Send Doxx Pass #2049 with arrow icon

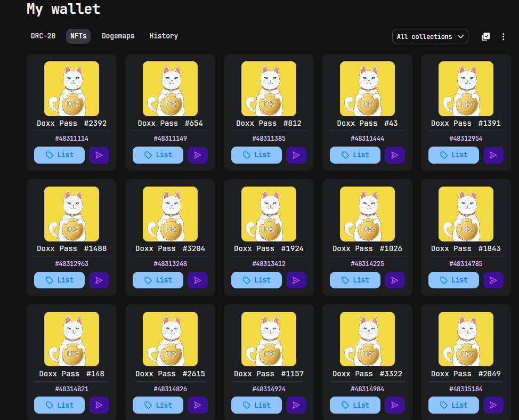[x=493, y=405]
